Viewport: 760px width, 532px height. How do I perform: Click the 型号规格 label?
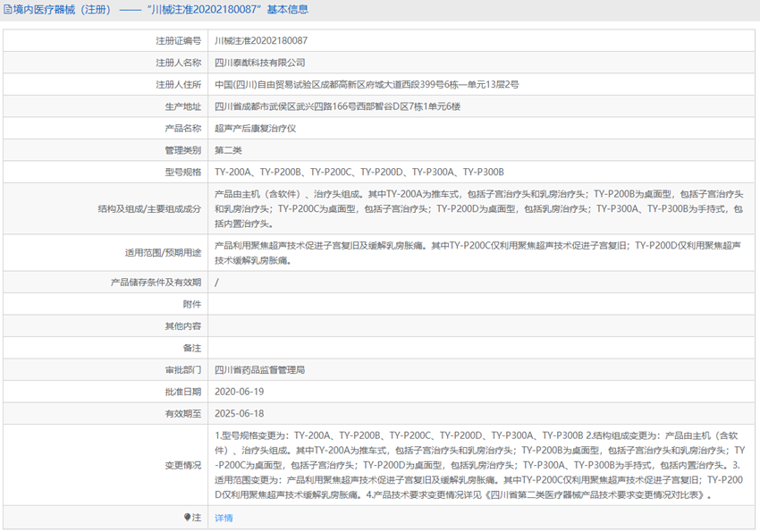tap(182, 172)
